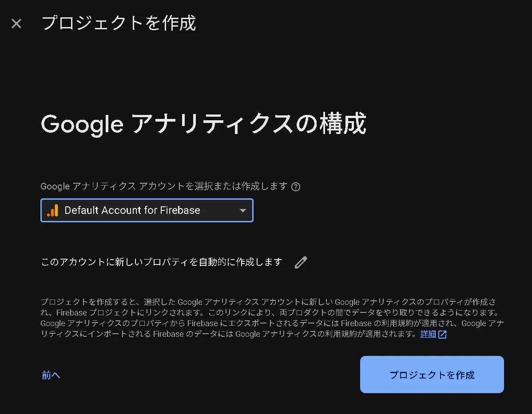Click the Google Analytics bar-chart icon
The height and width of the screenshot is (414, 532).
pos(53,211)
